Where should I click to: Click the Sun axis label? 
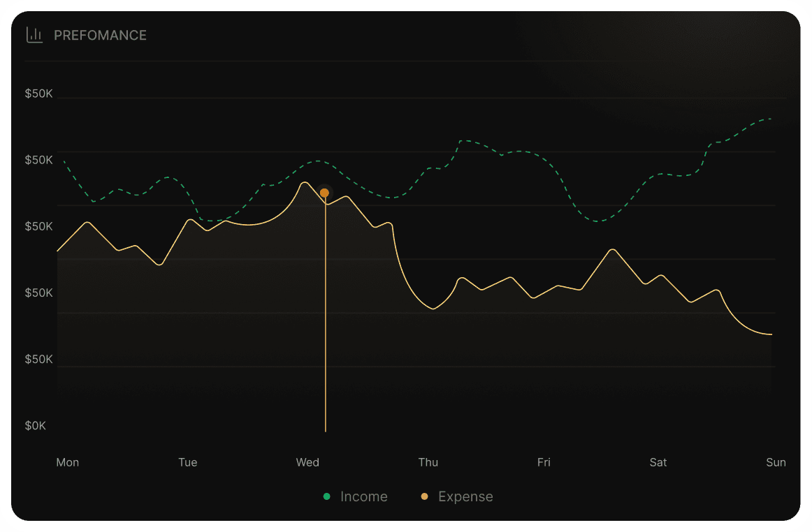[775, 462]
